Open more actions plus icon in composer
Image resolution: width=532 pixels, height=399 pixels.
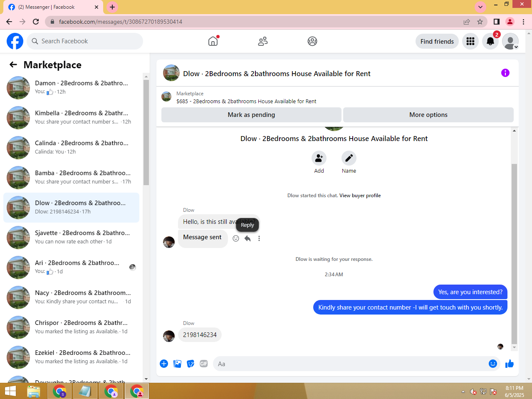[x=164, y=364]
